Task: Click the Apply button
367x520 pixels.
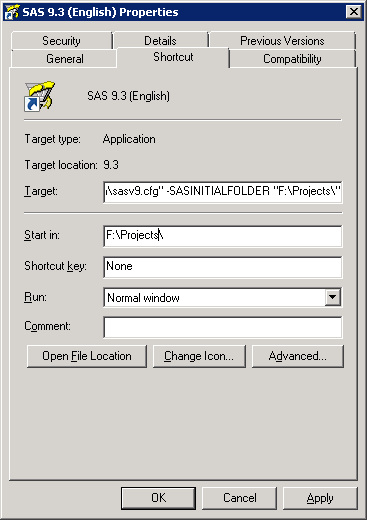Action: coord(320,498)
